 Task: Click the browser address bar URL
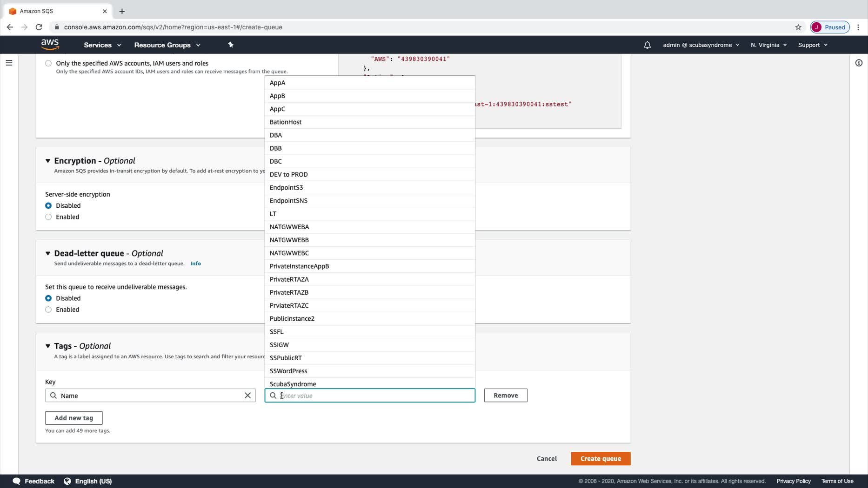click(173, 27)
